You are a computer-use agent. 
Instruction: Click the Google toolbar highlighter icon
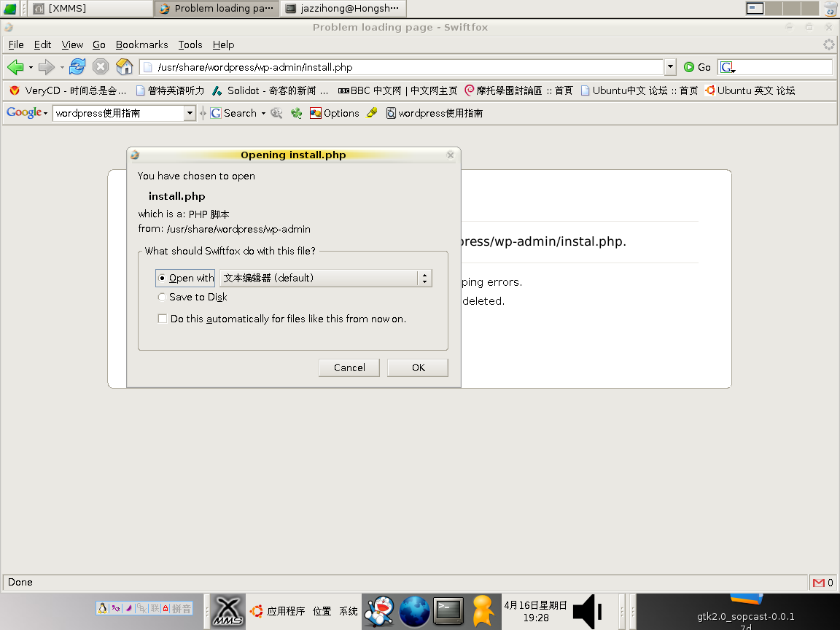(372, 112)
